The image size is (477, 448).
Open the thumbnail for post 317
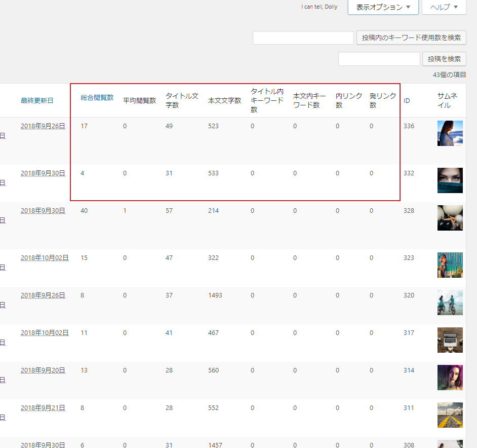click(x=450, y=340)
